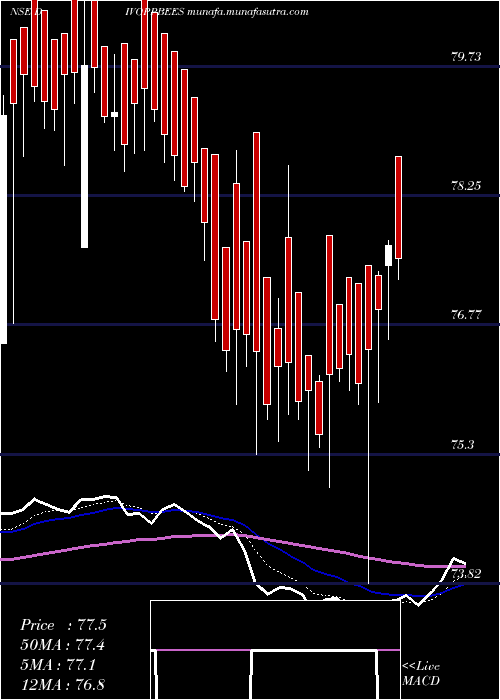Click the 73.82 price level label
This screenshot has height=700, width=500.
[467, 574]
